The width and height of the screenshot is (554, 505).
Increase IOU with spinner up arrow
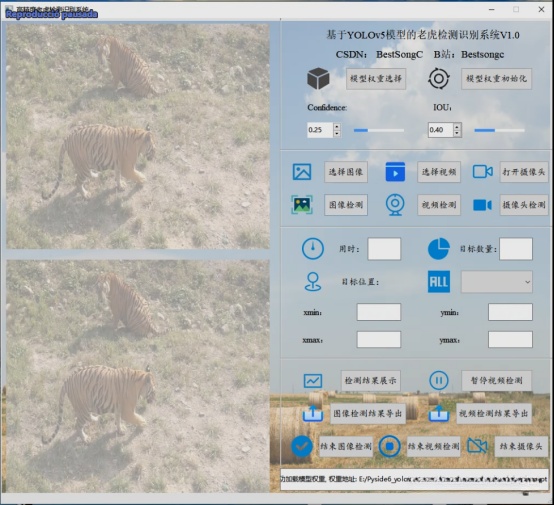coord(457,127)
